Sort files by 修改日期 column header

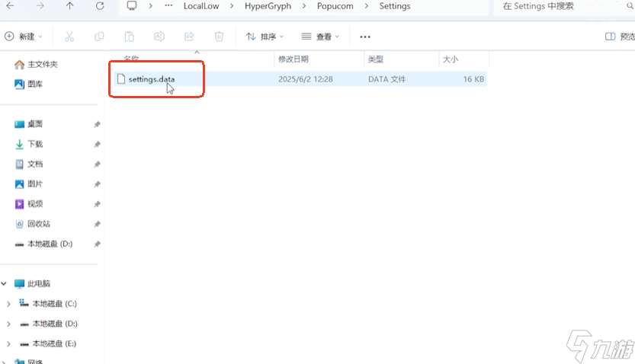tap(293, 59)
